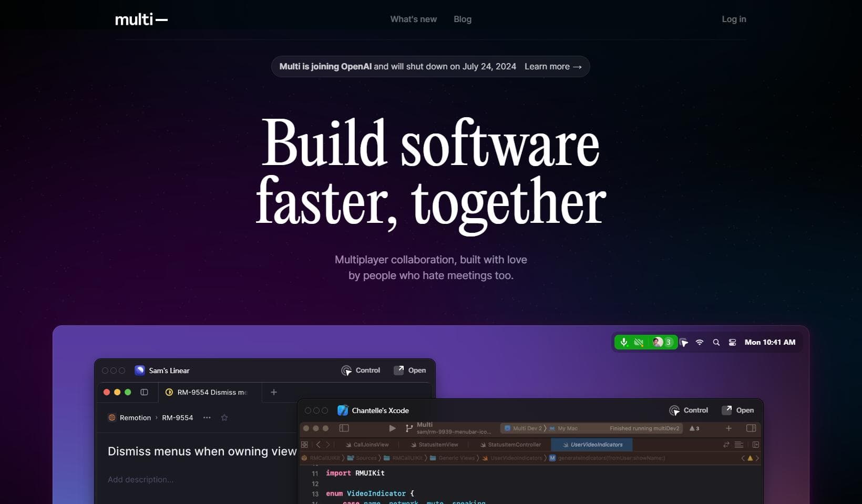Click the cursor pointer icon in menu bar
This screenshot has height=504, width=862.
point(684,343)
